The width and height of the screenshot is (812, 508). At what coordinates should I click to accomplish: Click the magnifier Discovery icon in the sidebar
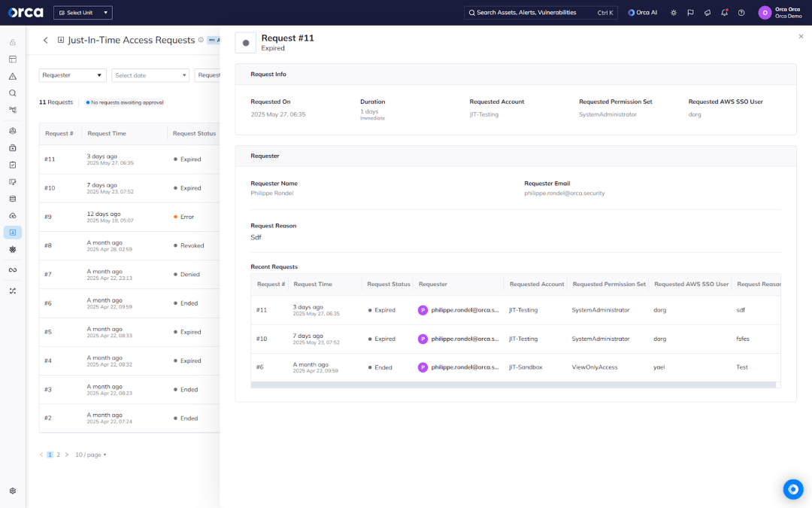coord(13,93)
